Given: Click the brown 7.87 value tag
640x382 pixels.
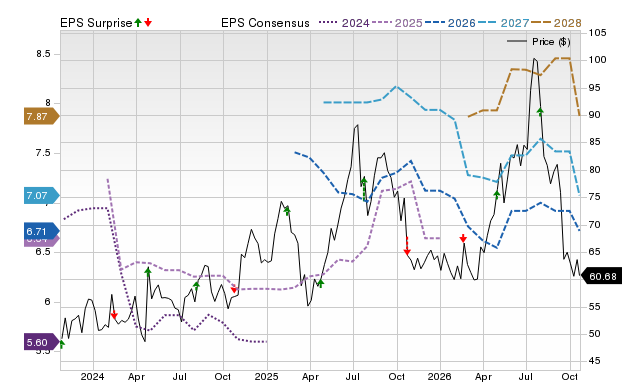Looking at the screenshot, I should coord(42,116).
